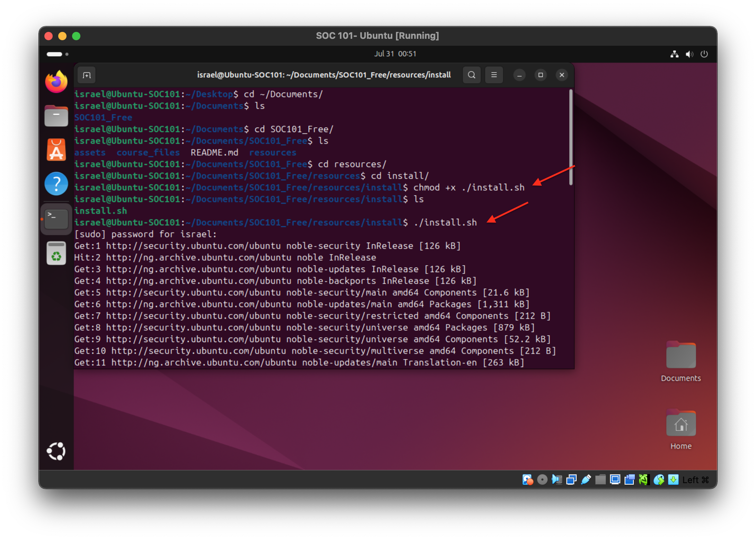Click the green fullscreen button of the VM
This screenshot has width=756, height=540.
pyautogui.click(x=76, y=36)
